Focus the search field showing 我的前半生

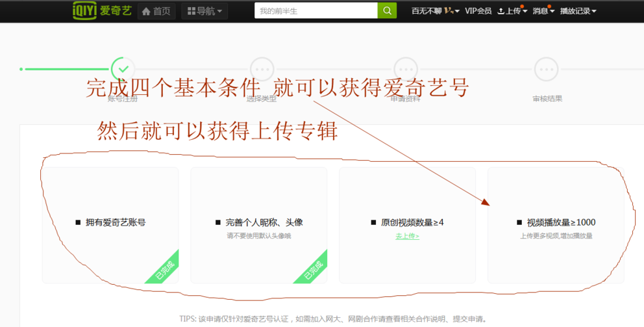(316, 10)
